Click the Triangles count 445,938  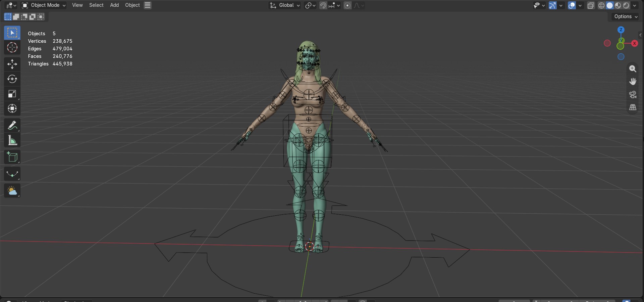[62, 64]
